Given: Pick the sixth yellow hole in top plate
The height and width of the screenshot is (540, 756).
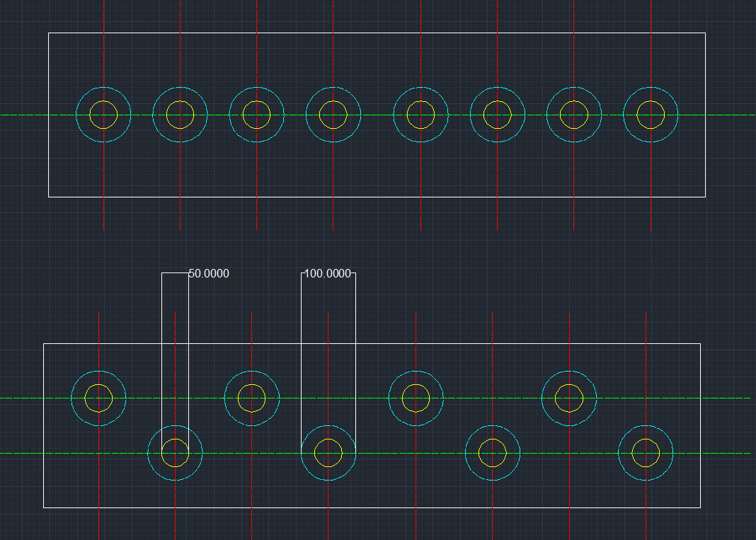Looking at the screenshot, I should 497,115.
